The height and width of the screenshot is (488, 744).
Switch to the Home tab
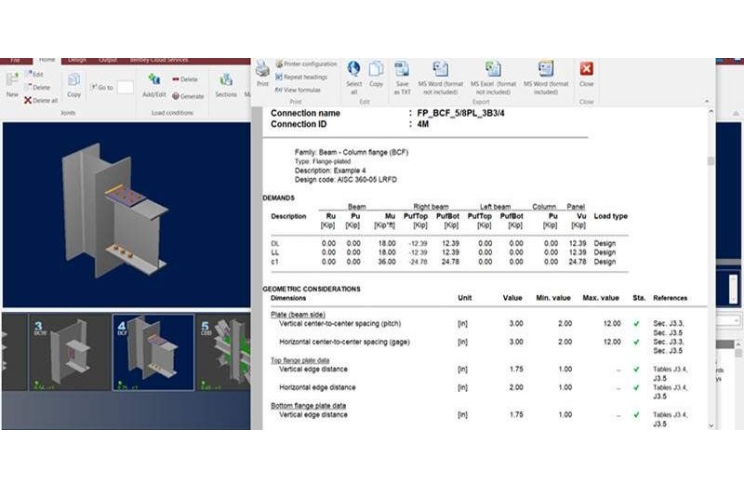click(x=46, y=60)
